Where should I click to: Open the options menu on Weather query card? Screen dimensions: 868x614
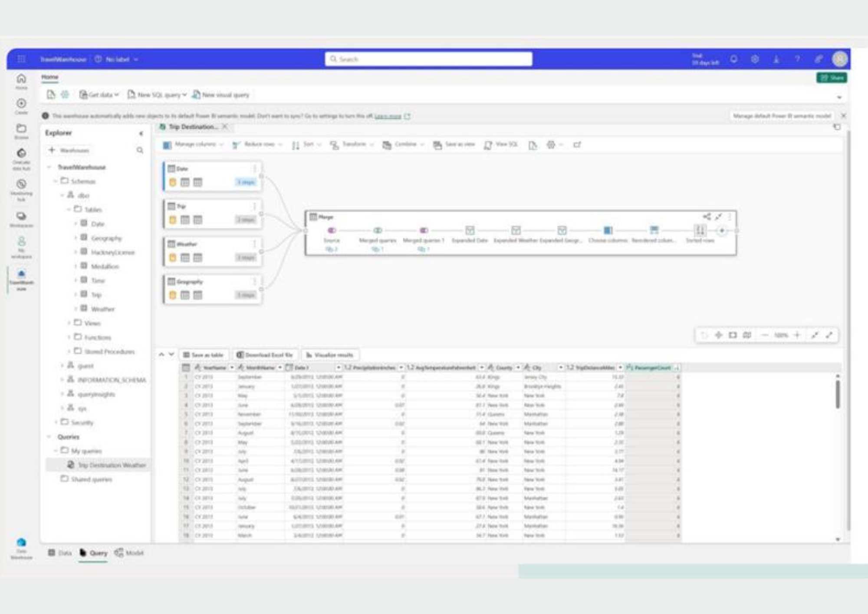pos(254,244)
